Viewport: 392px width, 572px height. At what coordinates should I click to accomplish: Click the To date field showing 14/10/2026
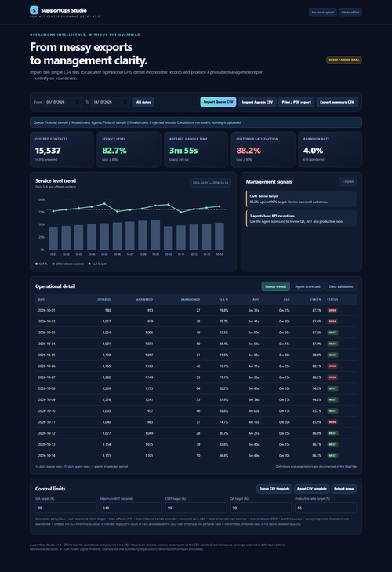tap(110, 102)
